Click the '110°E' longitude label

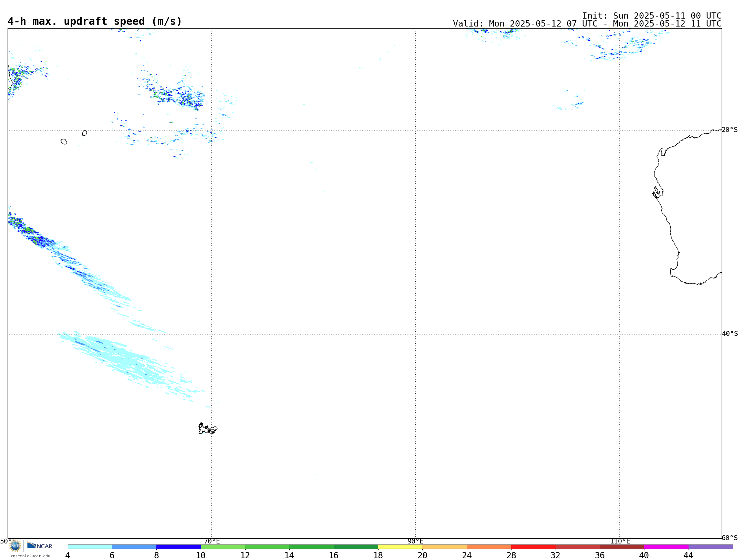[x=620, y=541]
